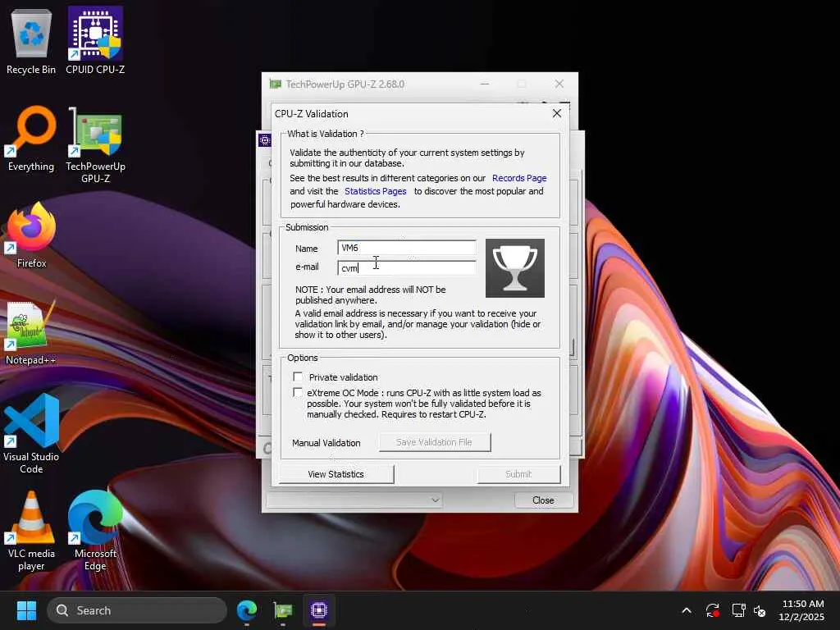Open the Windows Start menu
Image resolution: width=840 pixels, height=630 pixels.
(26, 610)
